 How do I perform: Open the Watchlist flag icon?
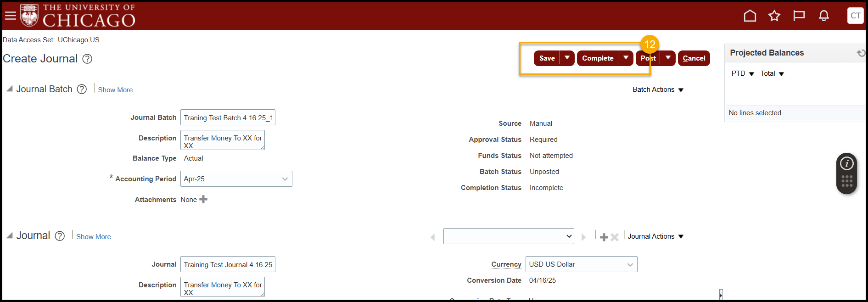(799, 16)
